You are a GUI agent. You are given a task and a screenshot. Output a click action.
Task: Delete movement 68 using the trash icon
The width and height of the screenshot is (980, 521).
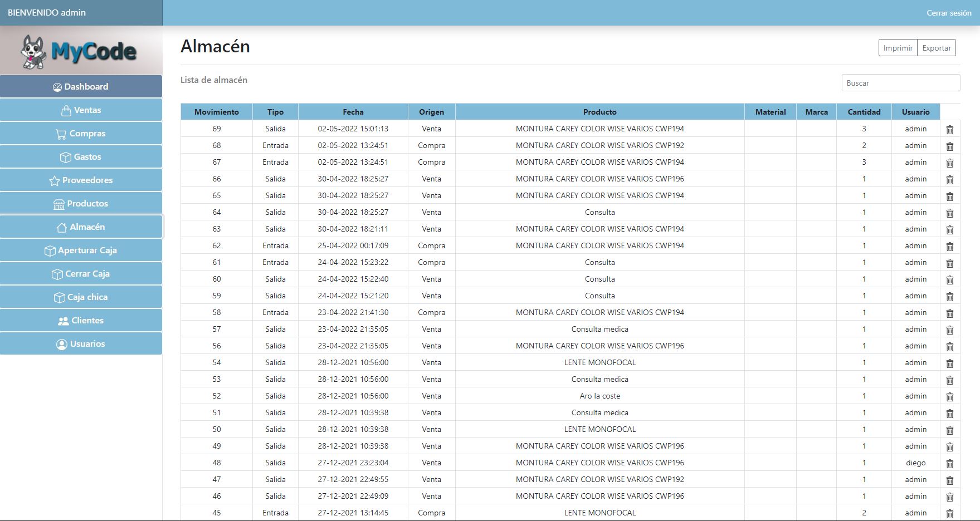click(950, 146)
